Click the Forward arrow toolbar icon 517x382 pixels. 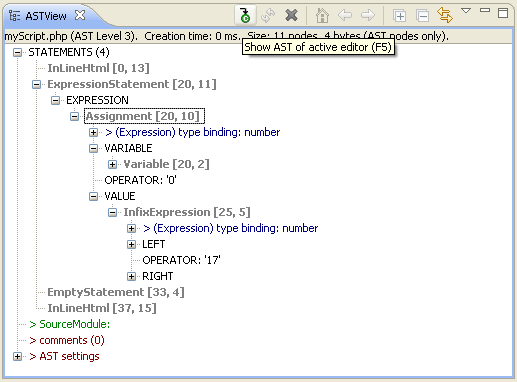[368, 15]
